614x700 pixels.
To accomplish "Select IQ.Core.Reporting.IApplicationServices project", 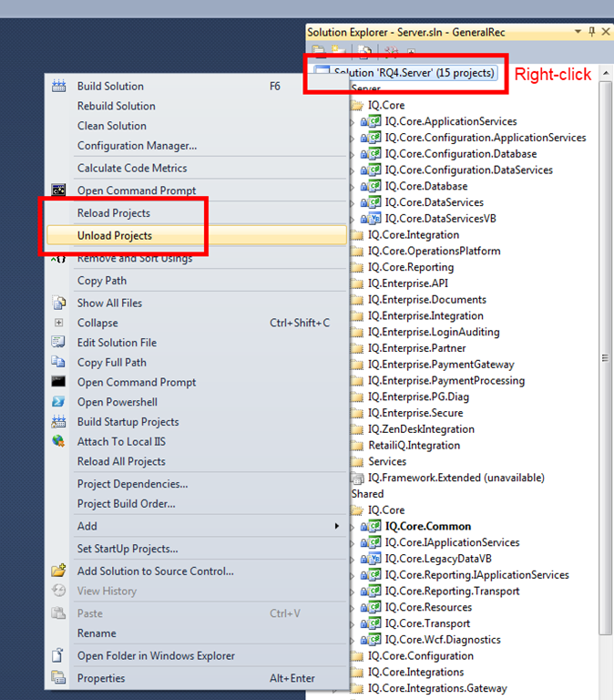I will [476, 574].
